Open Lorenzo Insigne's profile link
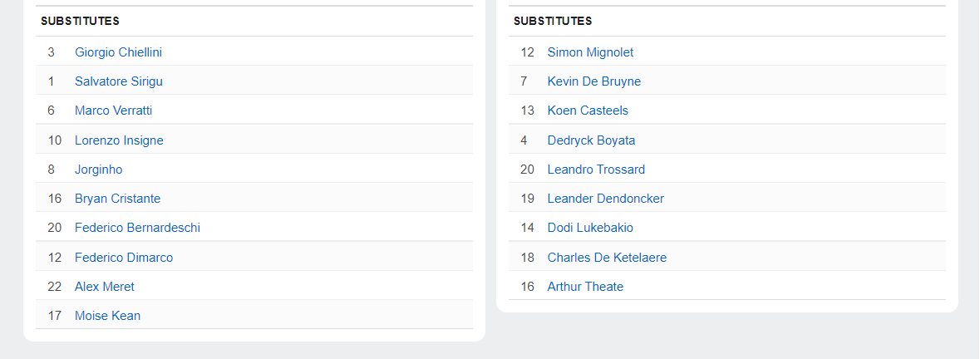This screenshot has height=359, width=980. 119,140
